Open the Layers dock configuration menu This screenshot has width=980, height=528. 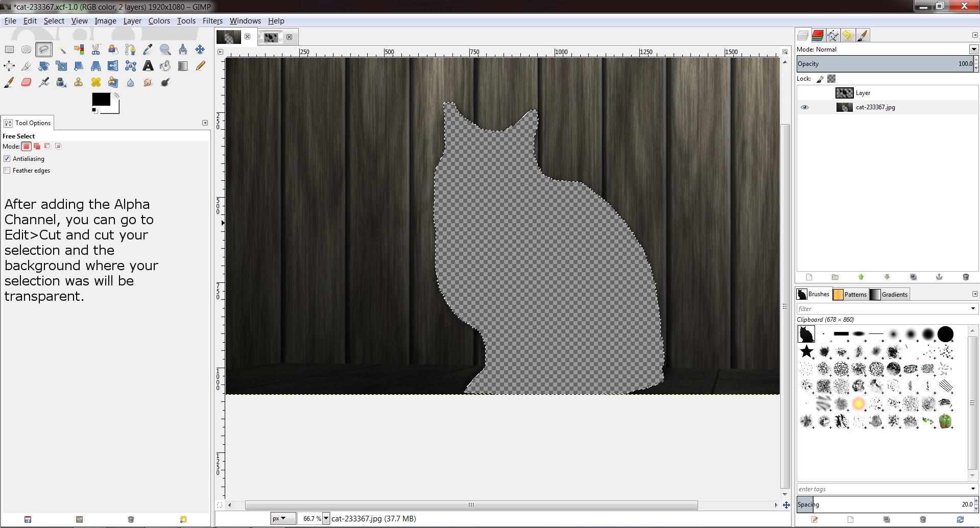click(974, 35)
